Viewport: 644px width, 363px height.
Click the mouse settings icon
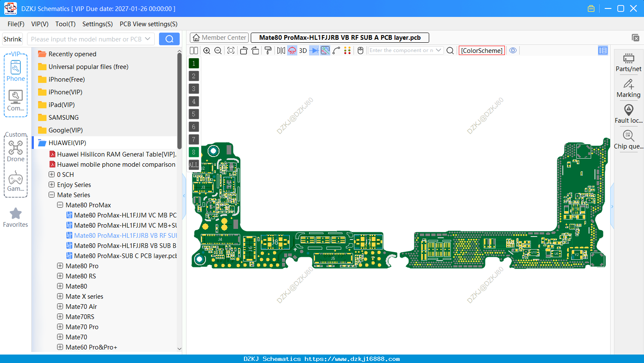[x=361, y=50]
